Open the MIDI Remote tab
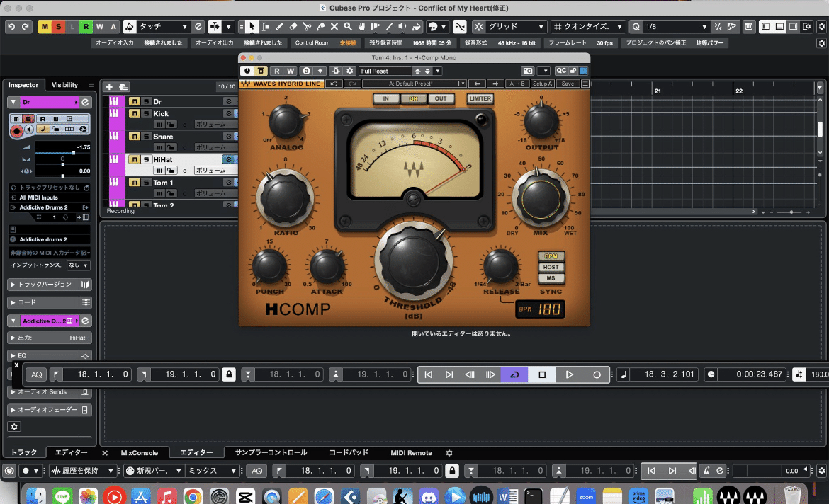Image resolution: width=829 pixels, height=504 pixels. click(x=411, y=453)
